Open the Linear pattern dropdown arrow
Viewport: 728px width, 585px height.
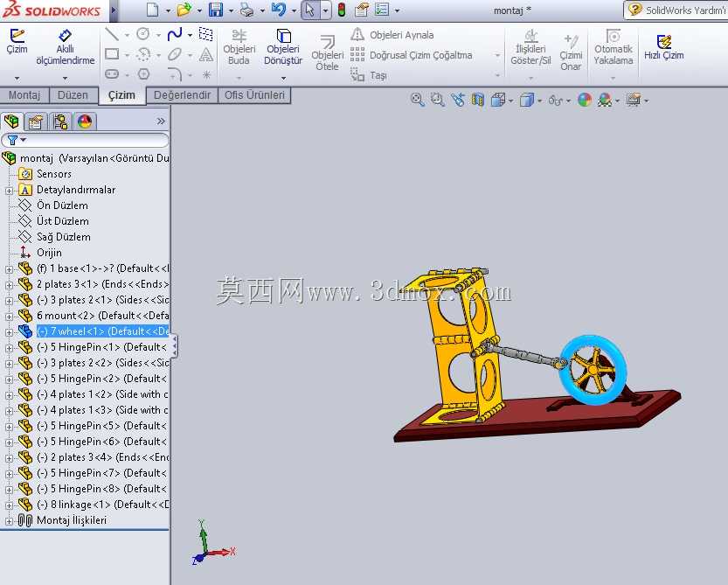click(498, 55)
